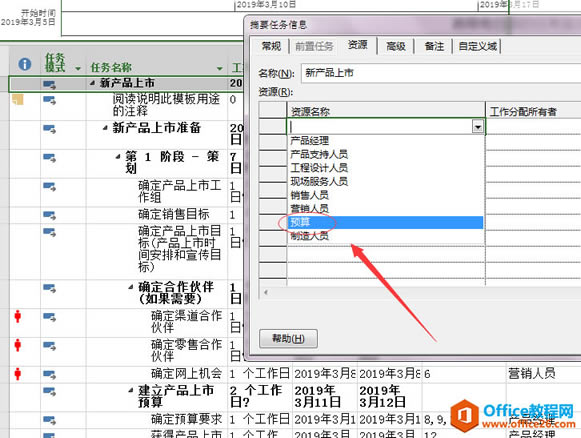The image size is (581, 438).
Task: Click the 名称(N) input field
Action: tap(441, 73)
